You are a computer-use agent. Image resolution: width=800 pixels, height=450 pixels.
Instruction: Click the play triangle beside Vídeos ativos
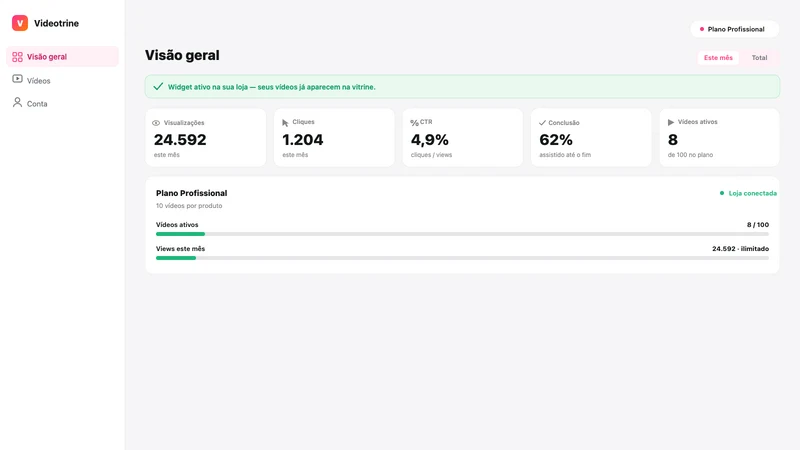(671, 122)
